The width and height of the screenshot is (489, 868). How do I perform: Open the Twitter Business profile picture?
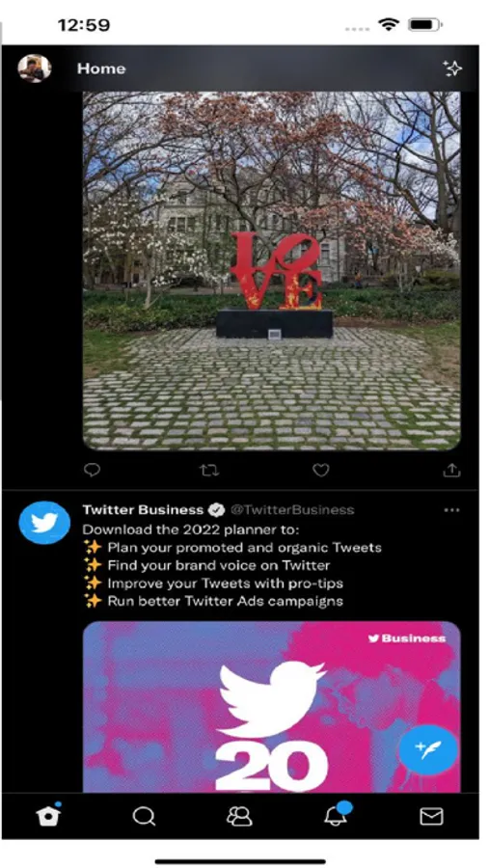tap(44, 523)
